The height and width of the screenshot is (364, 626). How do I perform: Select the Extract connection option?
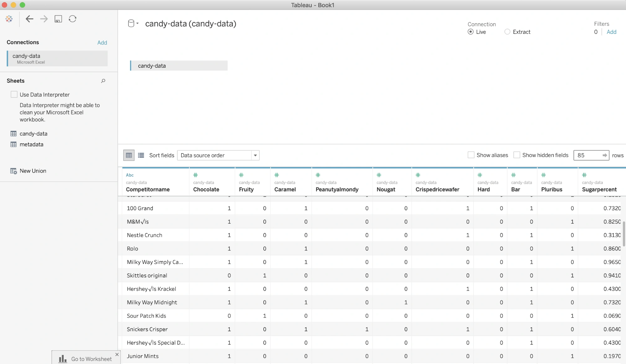coord(507,32)
